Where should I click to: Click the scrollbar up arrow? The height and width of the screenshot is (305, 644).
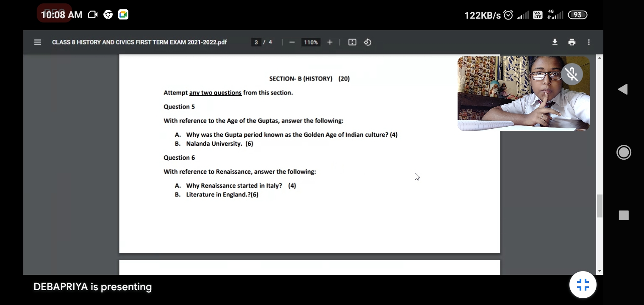click(600, 58)
